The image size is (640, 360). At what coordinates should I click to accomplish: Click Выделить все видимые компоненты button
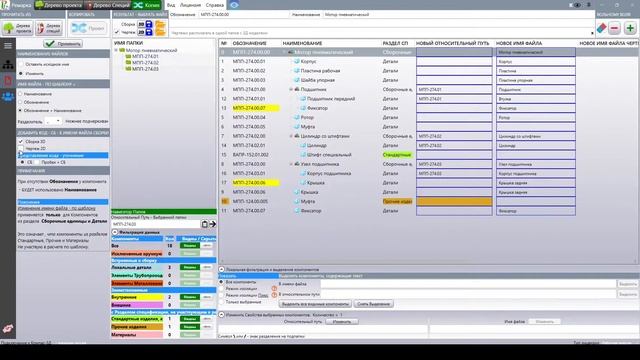tap(315, 304)
